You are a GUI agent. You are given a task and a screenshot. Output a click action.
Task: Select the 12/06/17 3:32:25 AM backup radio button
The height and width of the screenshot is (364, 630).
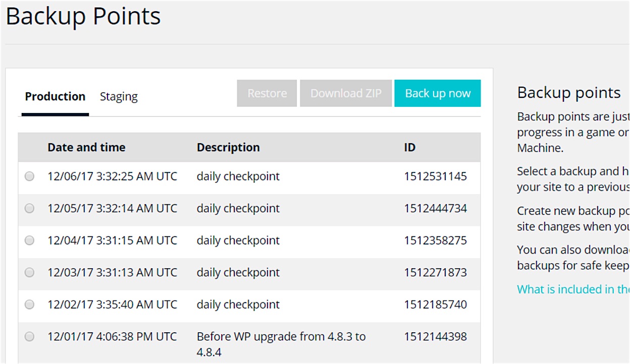click(30, 176)
